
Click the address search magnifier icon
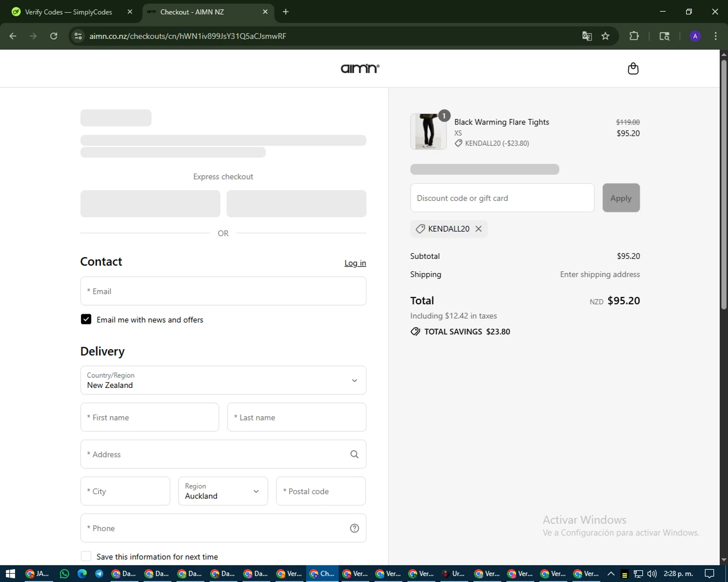pos(354,454)
